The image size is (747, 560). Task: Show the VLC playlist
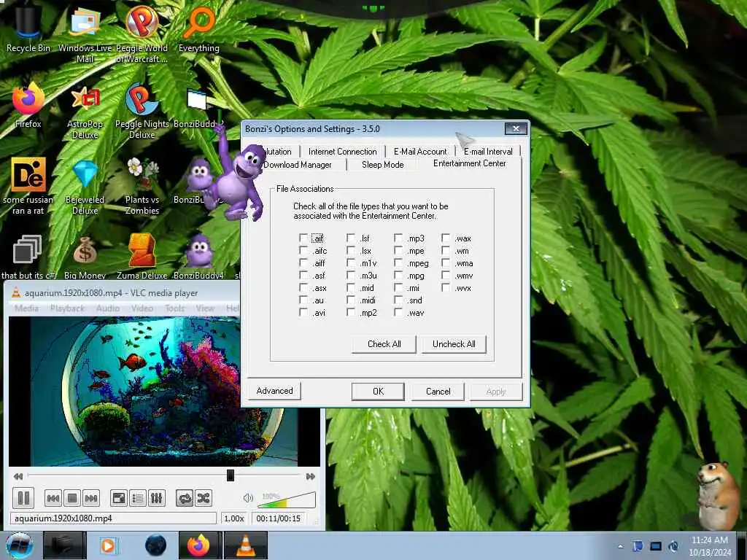click(138, 499)
